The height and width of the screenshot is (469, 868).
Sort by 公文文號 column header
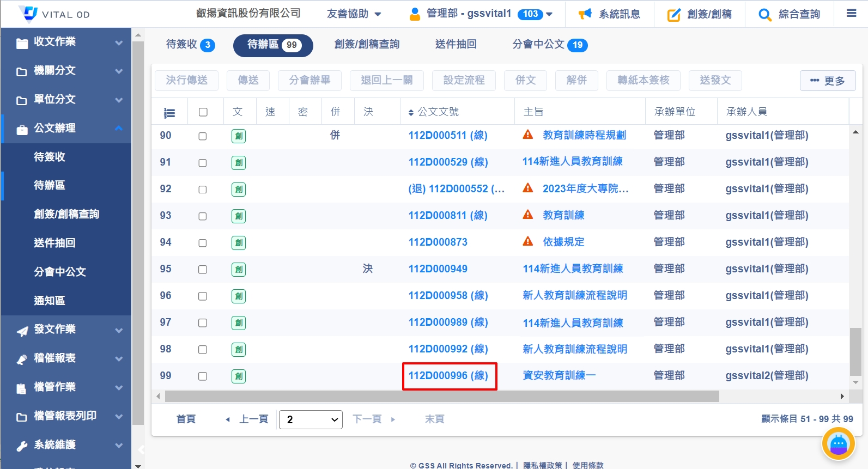coord(438,112)
